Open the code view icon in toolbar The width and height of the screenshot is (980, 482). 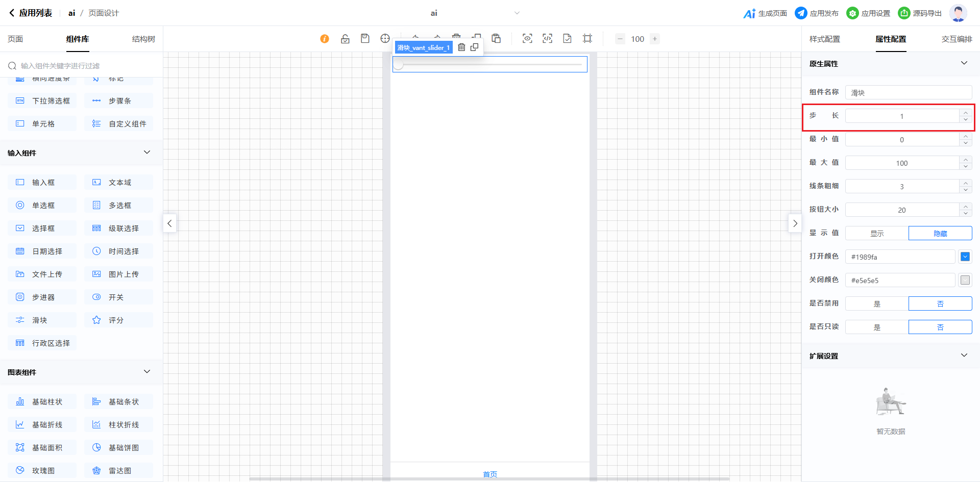547,39
